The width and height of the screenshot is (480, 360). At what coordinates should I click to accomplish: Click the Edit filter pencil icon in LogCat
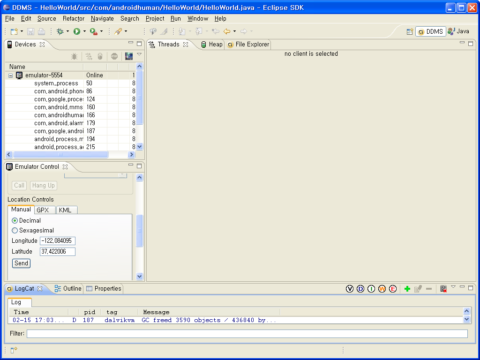pos(418,289)
